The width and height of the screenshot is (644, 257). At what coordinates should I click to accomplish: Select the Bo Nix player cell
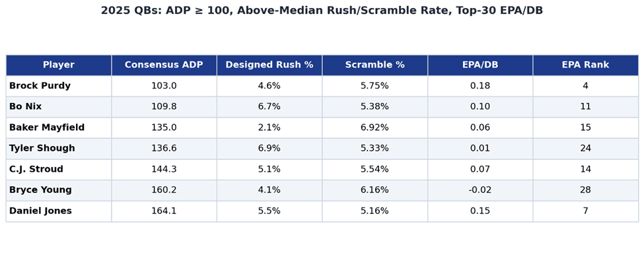pyautogui.click(x=59, y=107)
